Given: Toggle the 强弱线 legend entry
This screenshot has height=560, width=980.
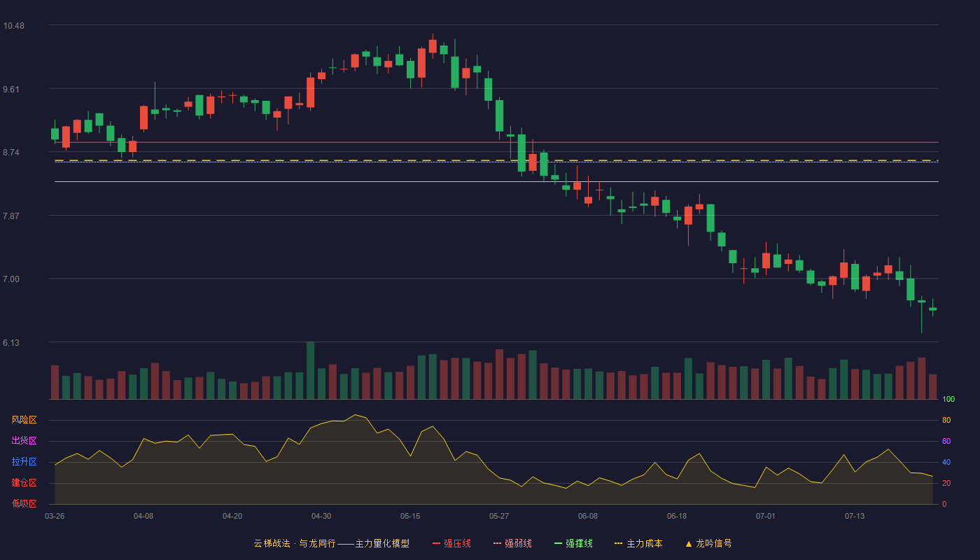Looking at the screenshot, I should tap(512, 543).
